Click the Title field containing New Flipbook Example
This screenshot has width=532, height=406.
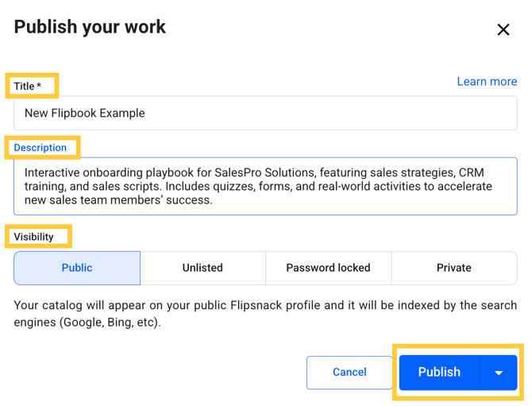pos(265,113)
